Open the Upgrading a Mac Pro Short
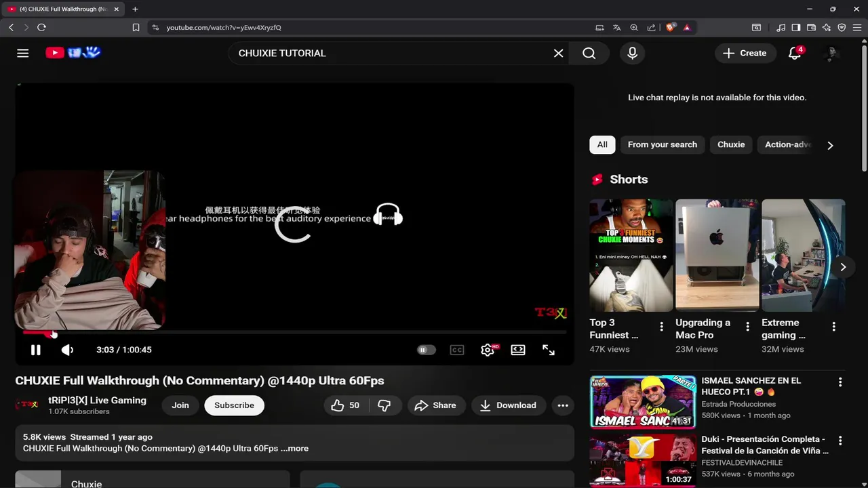The image size is (868, 488). pos(717,255)
